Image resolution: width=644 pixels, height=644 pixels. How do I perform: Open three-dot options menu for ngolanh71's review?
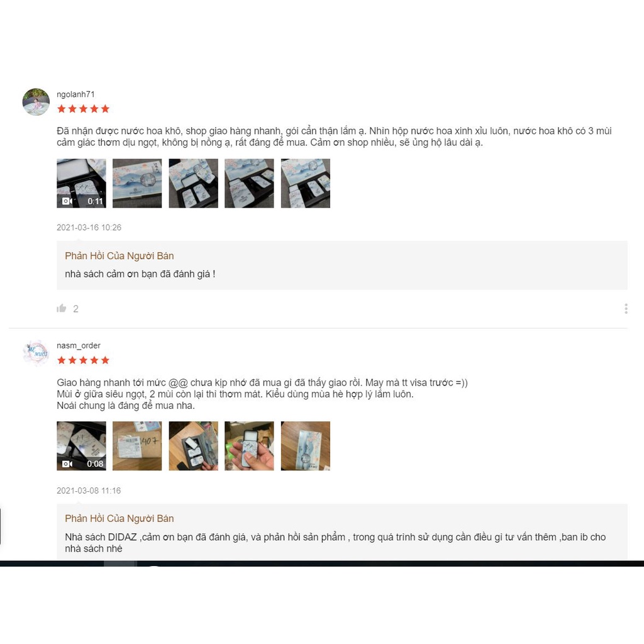626,308
